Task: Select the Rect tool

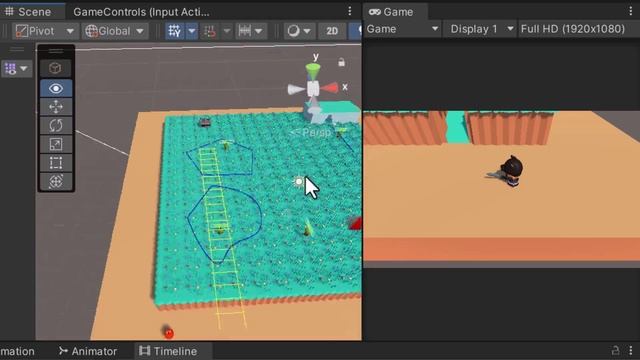Action: point(56,163)
